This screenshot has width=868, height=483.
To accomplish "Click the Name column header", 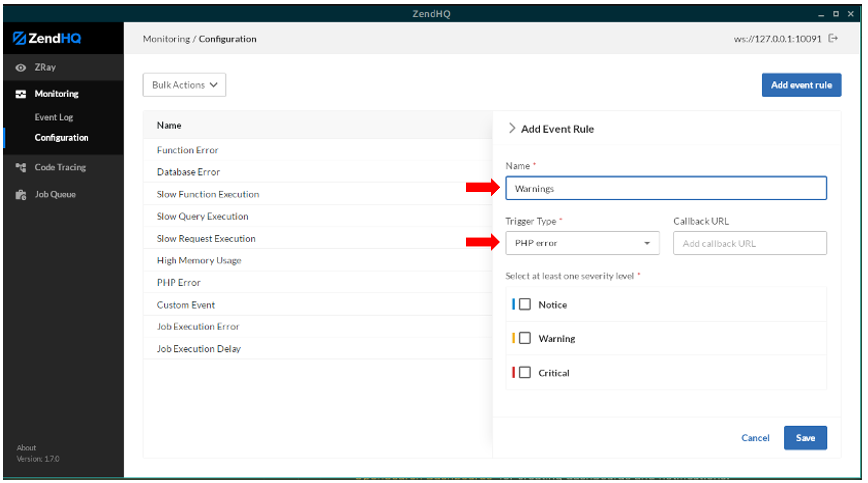I will pos(169,125).
